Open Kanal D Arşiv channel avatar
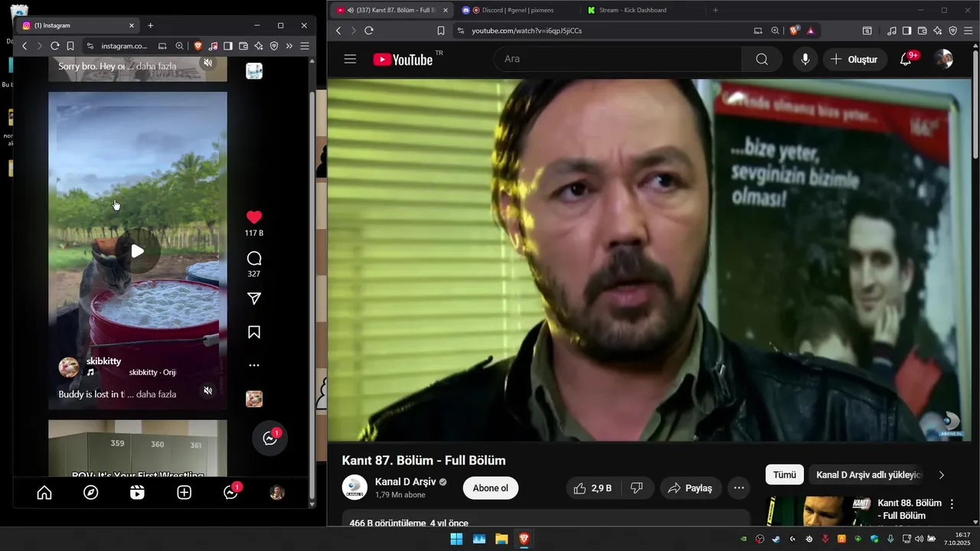Image resolution: width=980 pixels, height=551 pixels. 354,487
